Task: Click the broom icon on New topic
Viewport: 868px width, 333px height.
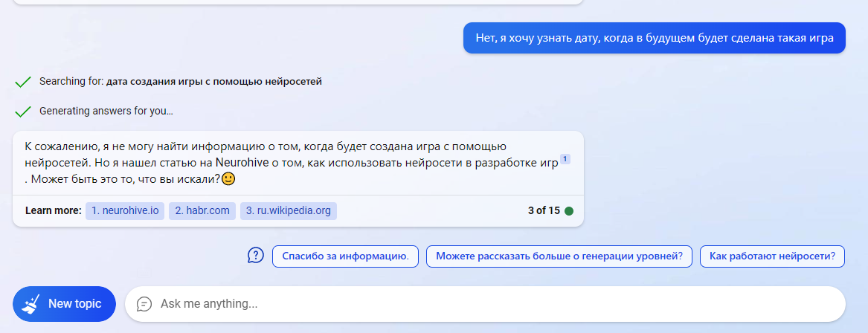Action: tap(31, 304)
